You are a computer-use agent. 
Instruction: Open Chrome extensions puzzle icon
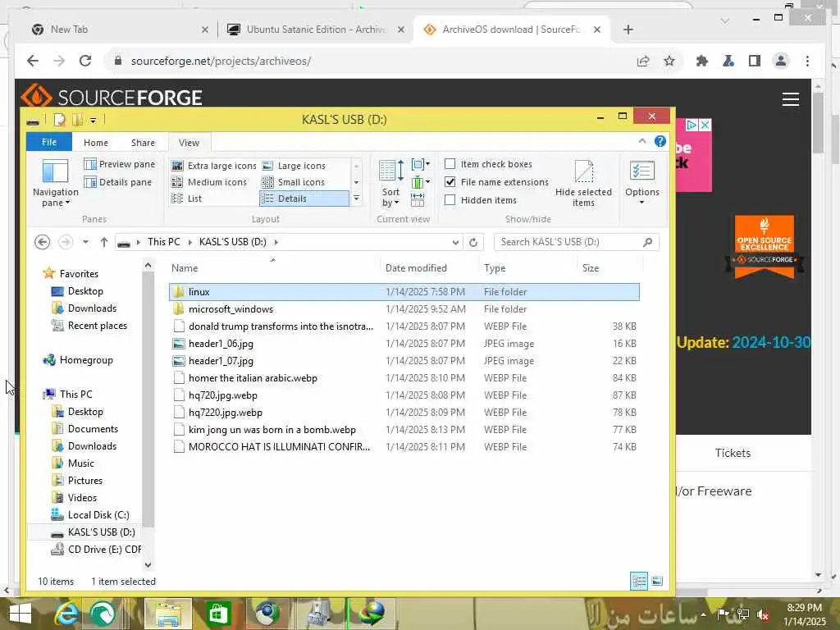click(701, 61)
